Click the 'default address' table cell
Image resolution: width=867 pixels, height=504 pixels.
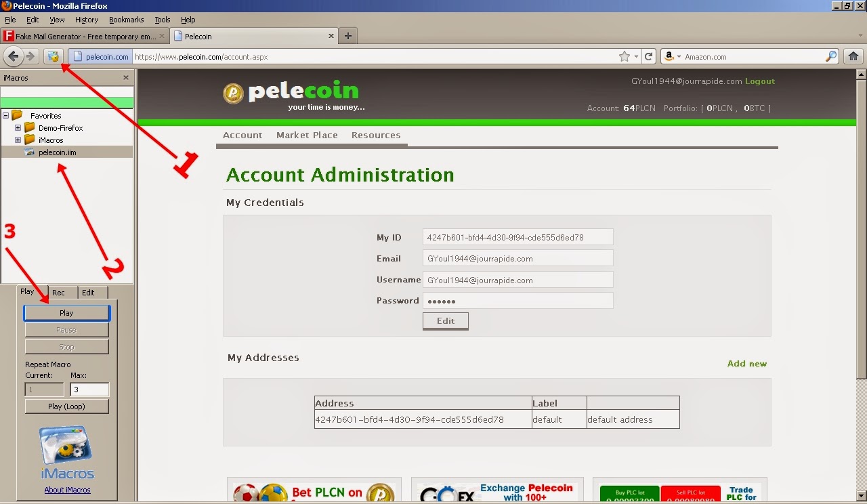[x=633, y=419]
